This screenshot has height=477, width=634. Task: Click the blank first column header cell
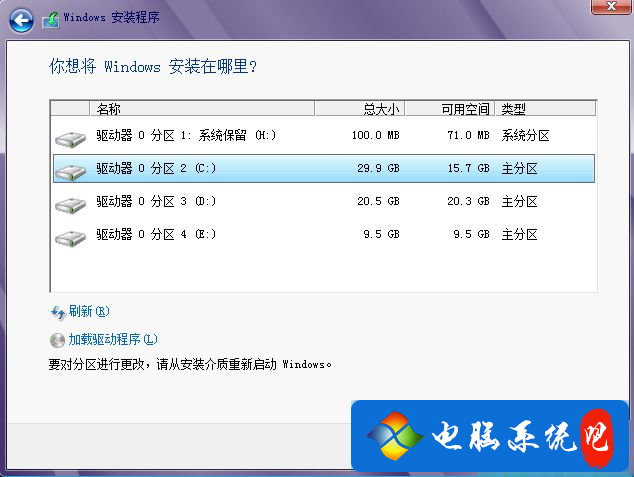70,109
